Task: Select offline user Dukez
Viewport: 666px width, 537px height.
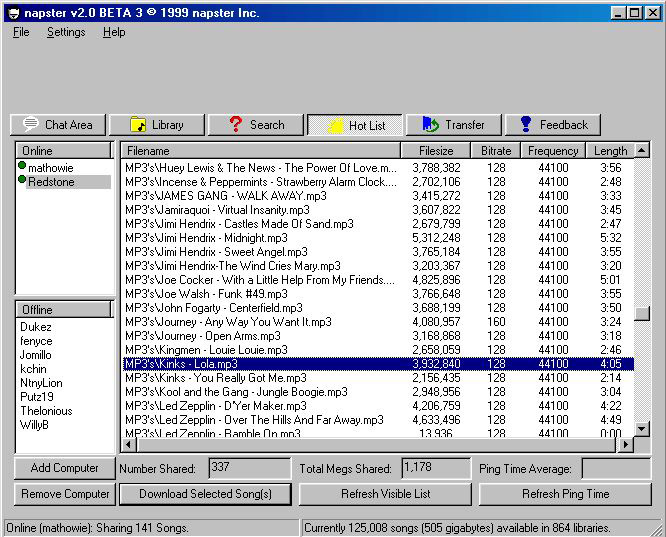Action: 36,327
